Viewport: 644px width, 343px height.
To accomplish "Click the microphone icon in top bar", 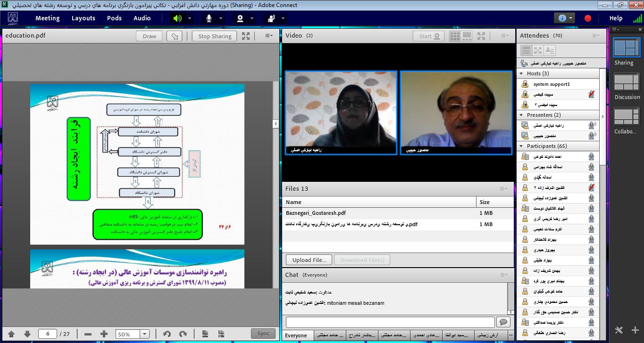I will (209, 18).
